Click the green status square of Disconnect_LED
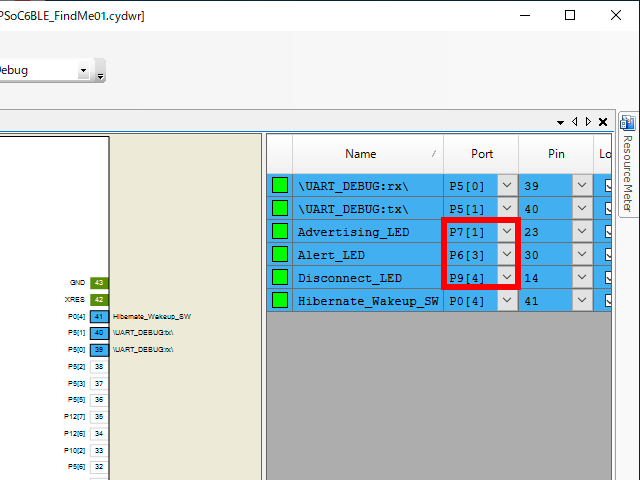 (x=280, y=277)
